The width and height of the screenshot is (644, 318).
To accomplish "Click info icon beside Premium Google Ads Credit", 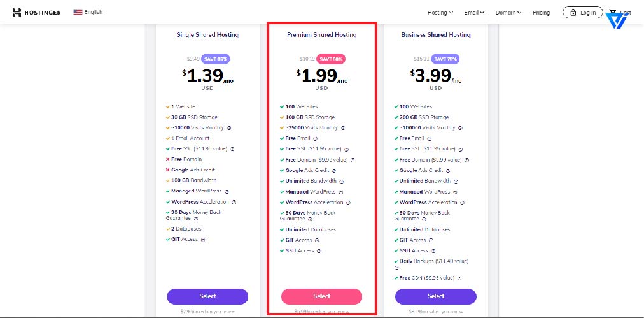I will tap(334, 170).
